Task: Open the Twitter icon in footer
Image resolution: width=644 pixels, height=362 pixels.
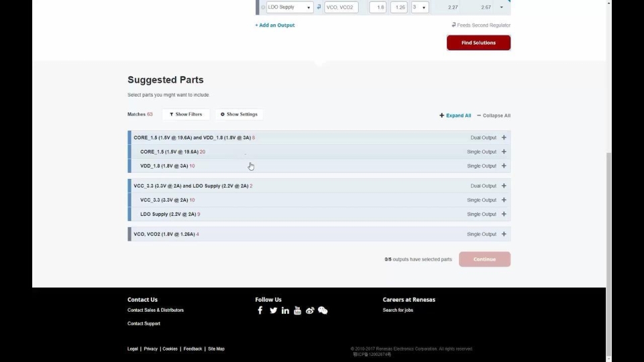Action: point(273,310)
